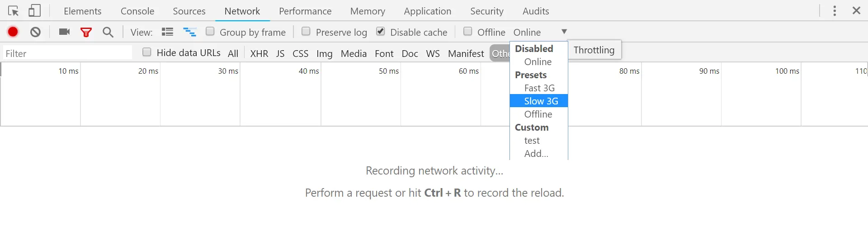Screen dimensions: 868x236
Task: Click the capture screenshots camera icon
Action: 65,32
